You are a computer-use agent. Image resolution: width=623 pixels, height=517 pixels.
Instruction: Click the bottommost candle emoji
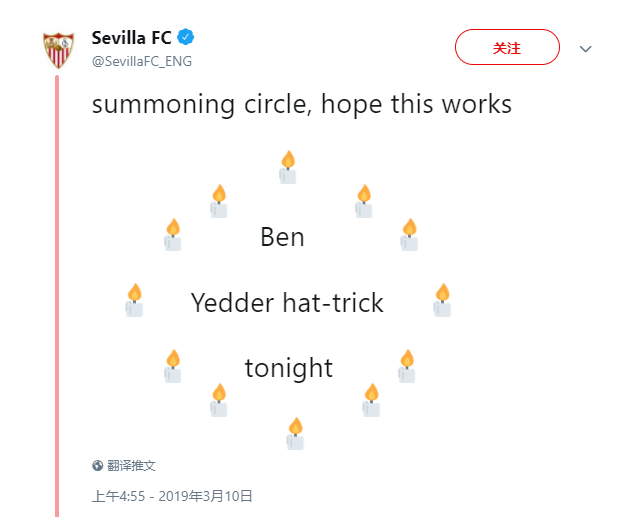(x=295, y=434)
